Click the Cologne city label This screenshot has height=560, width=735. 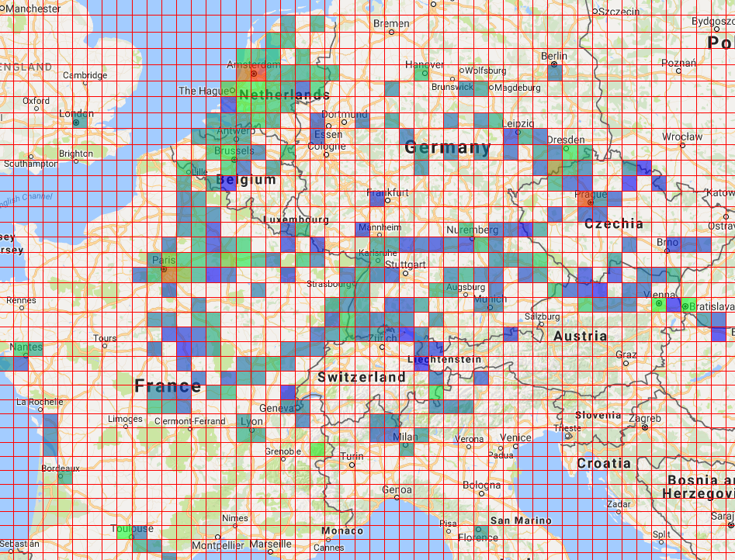(327, 147)
